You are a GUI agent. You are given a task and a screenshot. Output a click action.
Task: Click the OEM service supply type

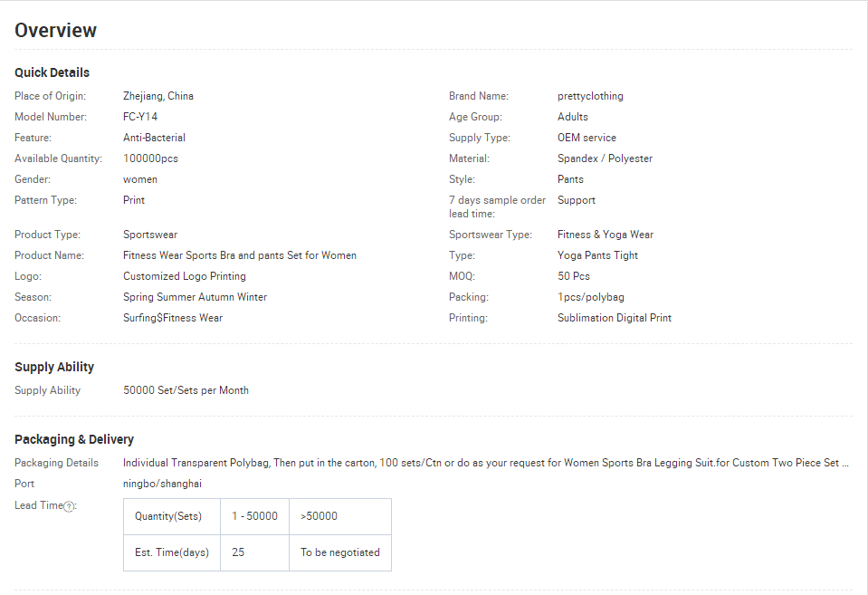click(587, 138)
